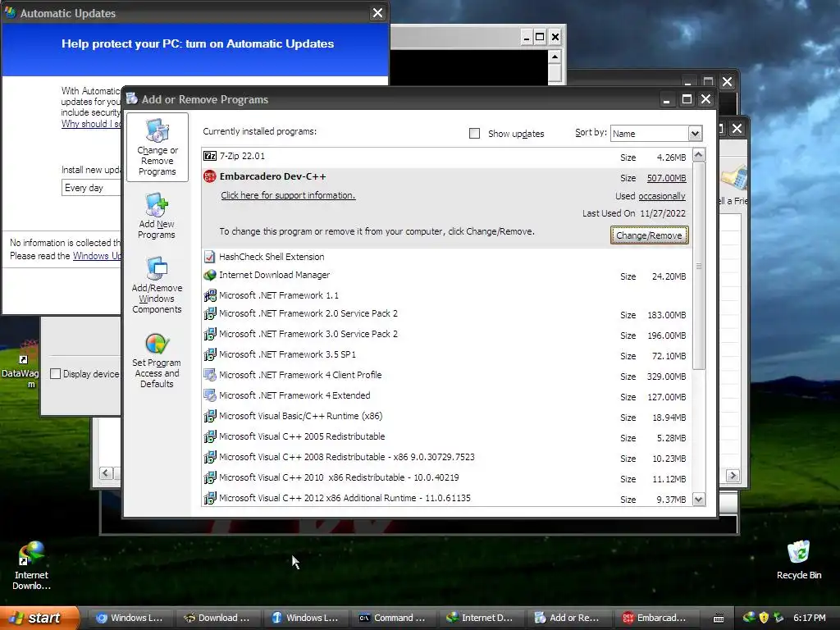Click here for support information link
The height and width of the screenshot is (630, 840).
pos(288,195)
